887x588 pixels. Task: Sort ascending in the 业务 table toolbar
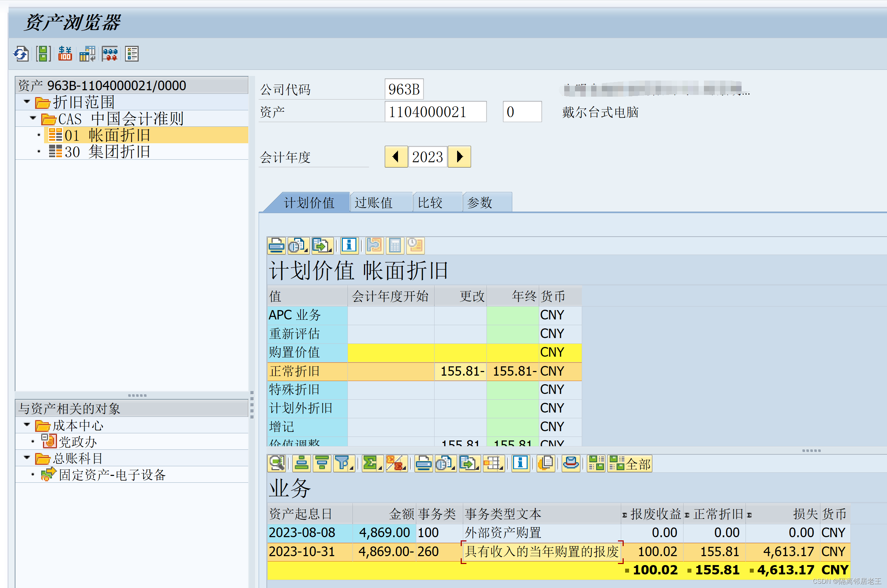click(301, 463)
